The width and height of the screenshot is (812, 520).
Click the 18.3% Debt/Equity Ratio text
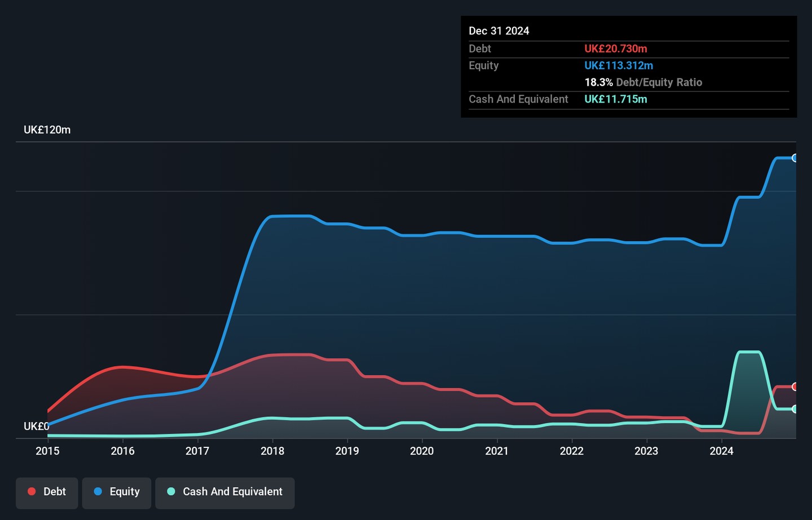point(643,82)
